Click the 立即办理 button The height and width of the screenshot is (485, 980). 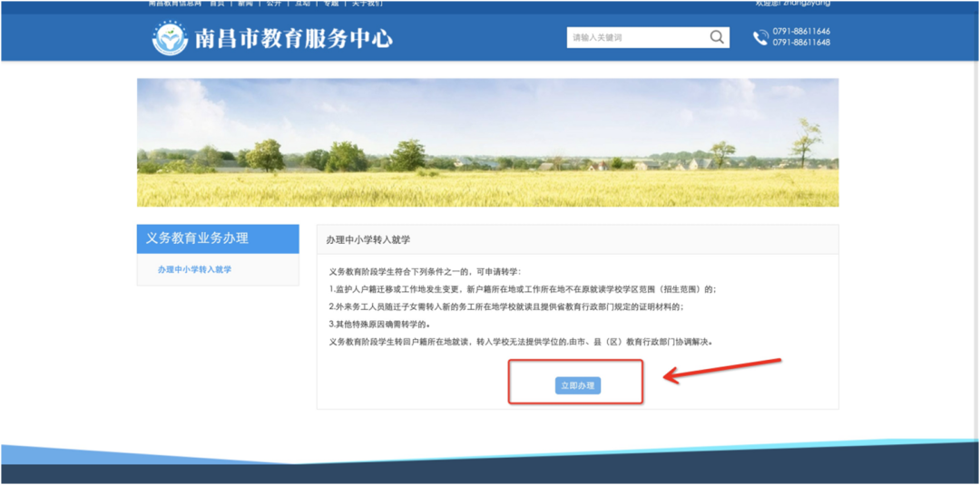(577, 386)
